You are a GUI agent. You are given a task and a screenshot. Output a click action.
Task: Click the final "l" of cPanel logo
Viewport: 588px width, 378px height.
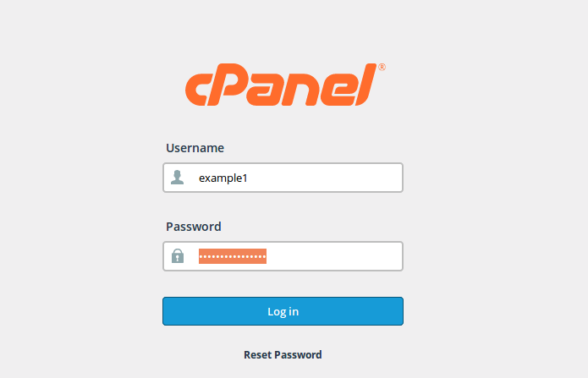point(365,85)
